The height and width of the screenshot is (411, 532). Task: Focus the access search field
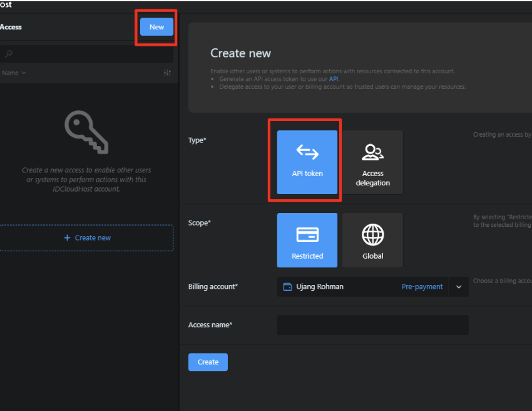[86, 54]
